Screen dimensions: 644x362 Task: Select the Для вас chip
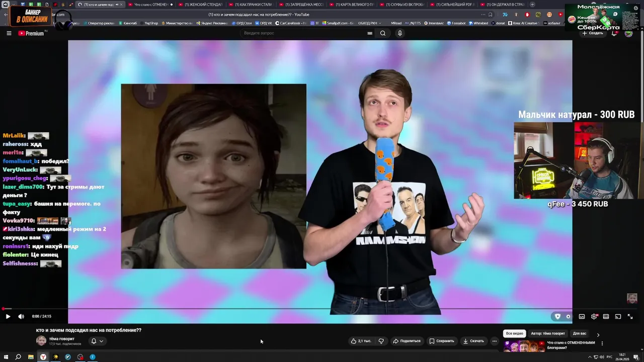(580, 333)
